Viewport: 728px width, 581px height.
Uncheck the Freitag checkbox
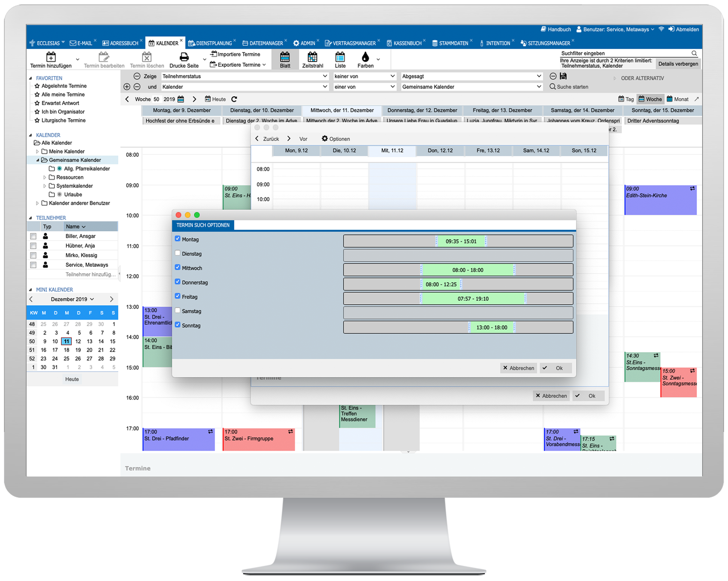(x=178, y=296)
